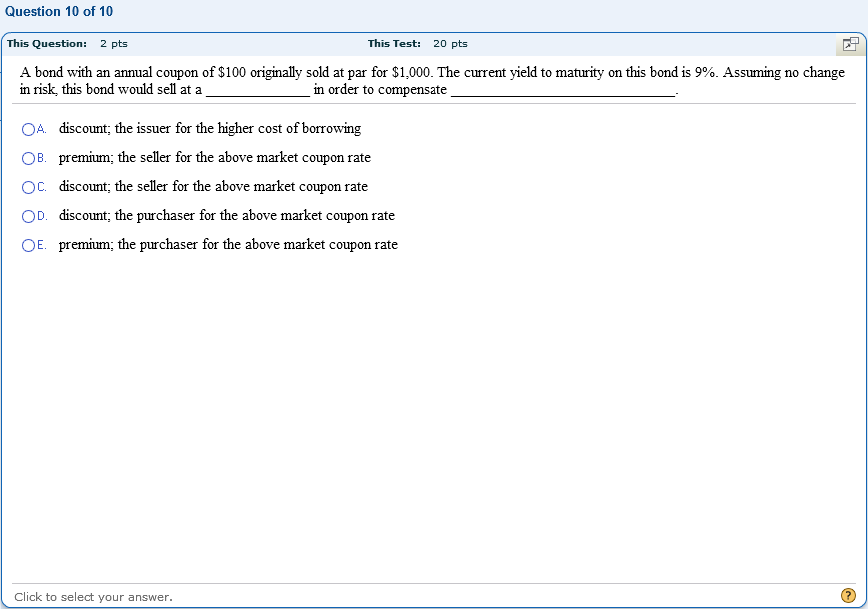Click the pop-out window icon at top right

[850, 44]
